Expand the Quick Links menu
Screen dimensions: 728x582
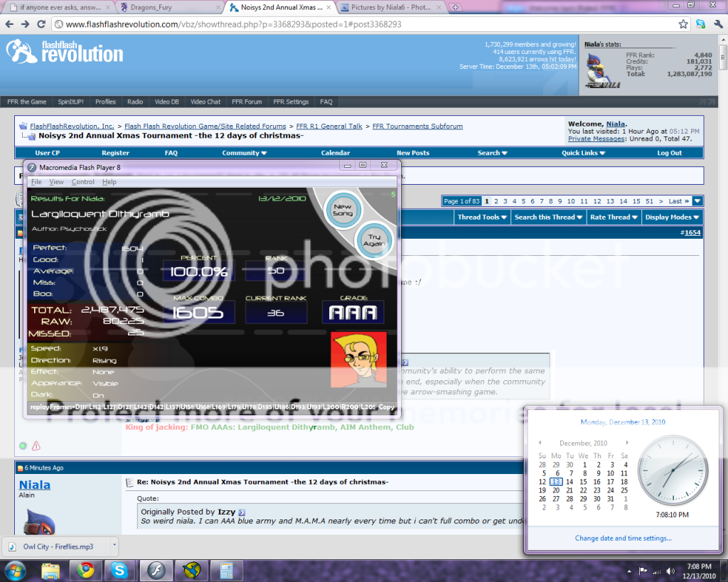pyautogui.click(x=583, y=153)
